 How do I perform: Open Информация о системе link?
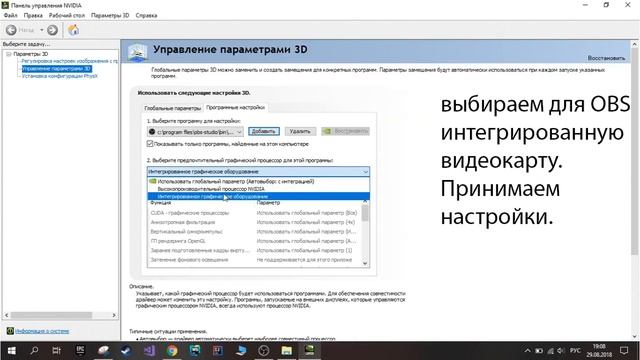(42, 331)
